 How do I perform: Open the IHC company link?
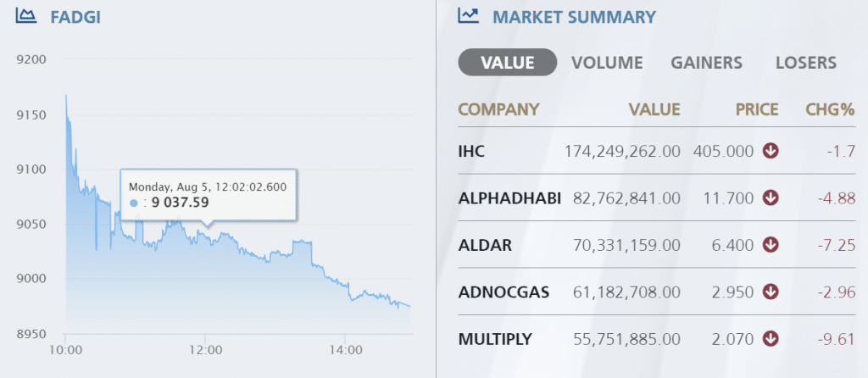(471, 151)
